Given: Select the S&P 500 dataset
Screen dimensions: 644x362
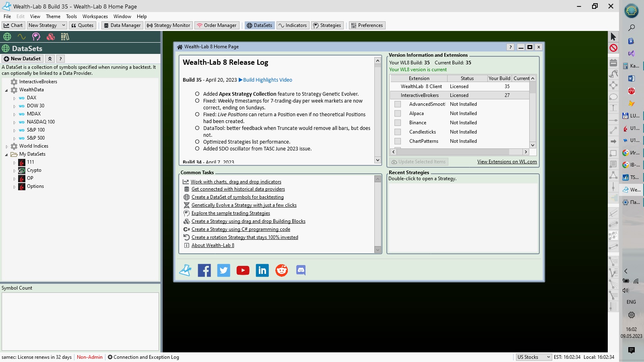Looking at the screenshot, I should [x=36, y=138].
